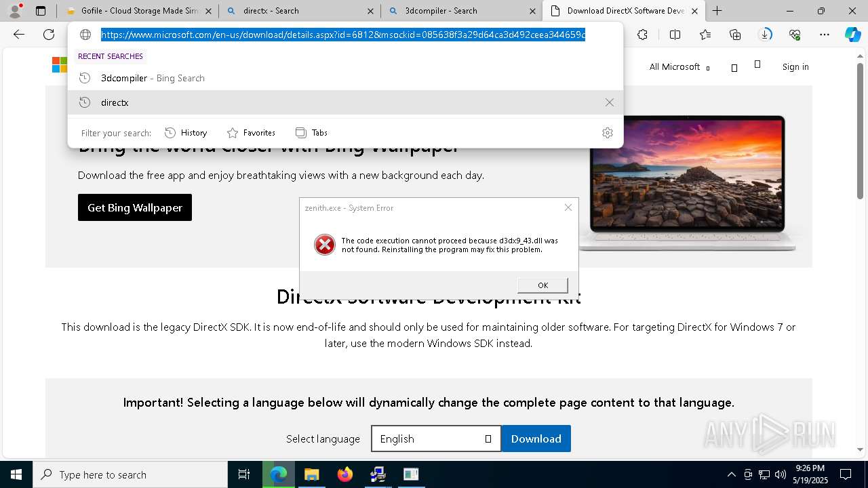
Task: Click the zenith.exe window taskbar icon
Action: (411, 474)
